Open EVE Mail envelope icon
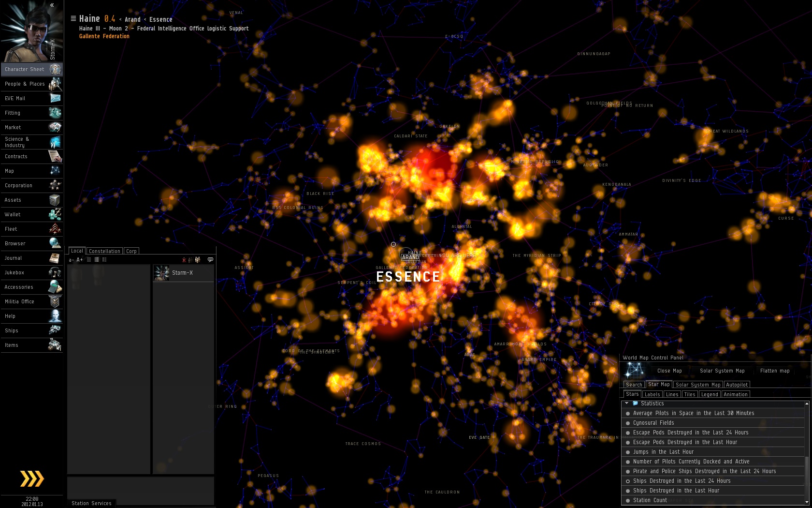Image resolution: width=812 pixels, height=508 pixels. pyautogui.click(x=55, y=98)
